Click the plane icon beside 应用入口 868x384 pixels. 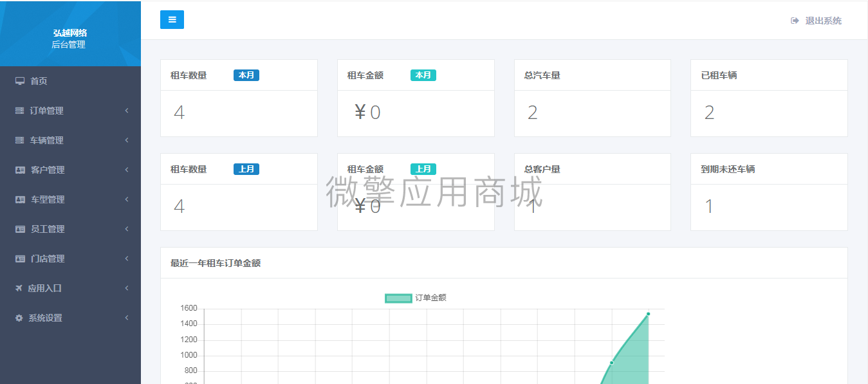click(x=19, y=288)
